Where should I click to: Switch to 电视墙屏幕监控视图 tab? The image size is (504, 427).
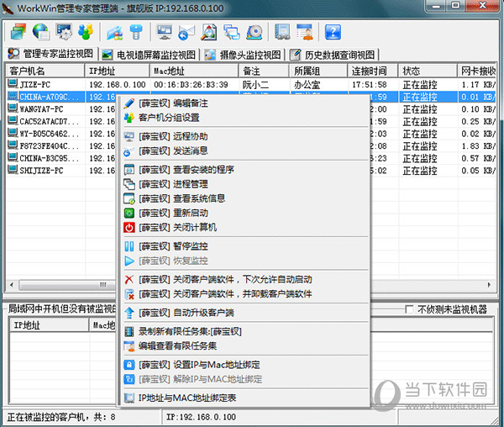(x=149, y=55)
